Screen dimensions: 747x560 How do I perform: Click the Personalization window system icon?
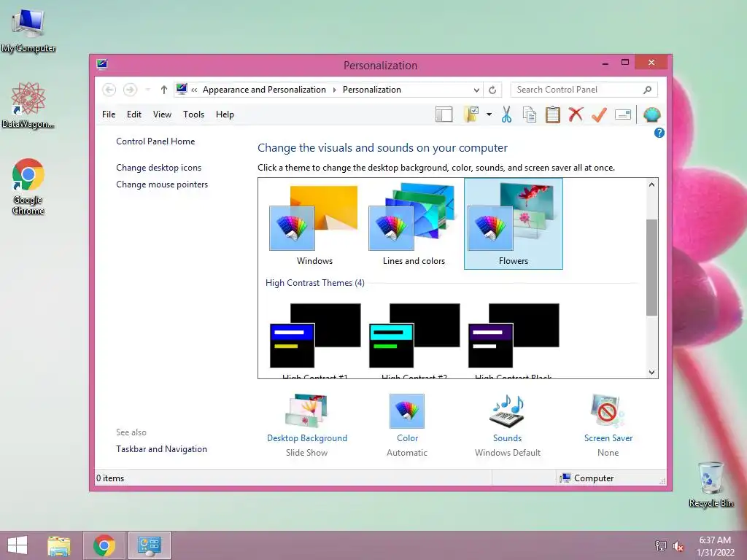click(102, 64)
